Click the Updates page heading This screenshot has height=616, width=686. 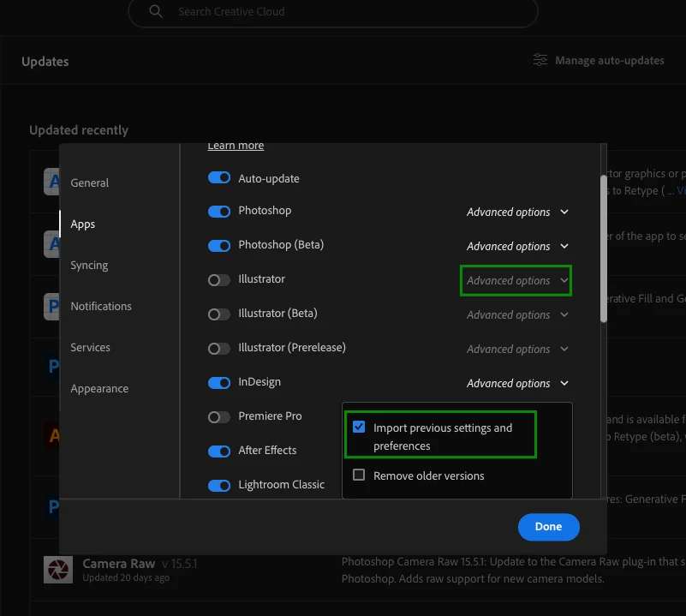[x=45, y=62]
